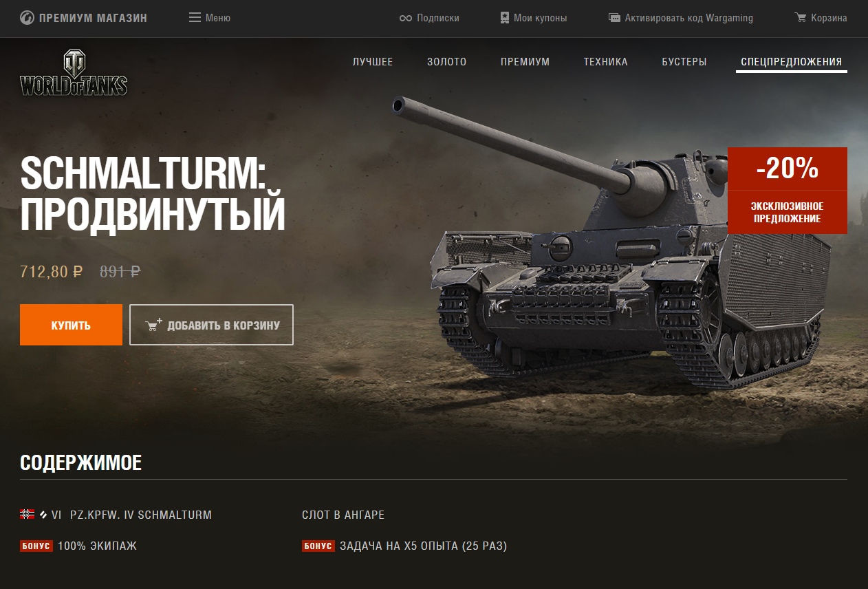The width and height of the screenshot is (868, 589).
Task: Click the Активировать код Wargaming icon
Action: pyautogui.click(x=615, y=18)
